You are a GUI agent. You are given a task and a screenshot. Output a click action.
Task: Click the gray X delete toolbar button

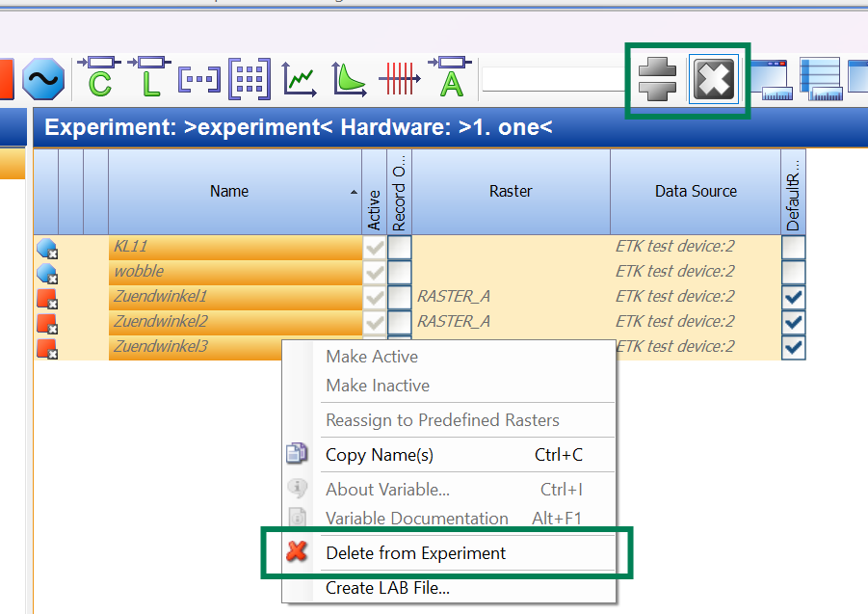[713, 79]
